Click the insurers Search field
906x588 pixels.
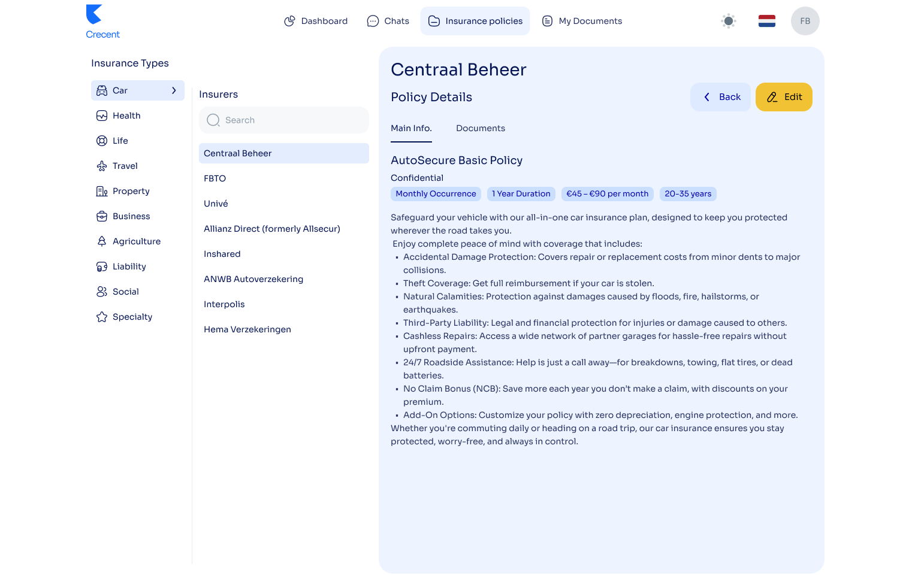(x=284, y=120)
